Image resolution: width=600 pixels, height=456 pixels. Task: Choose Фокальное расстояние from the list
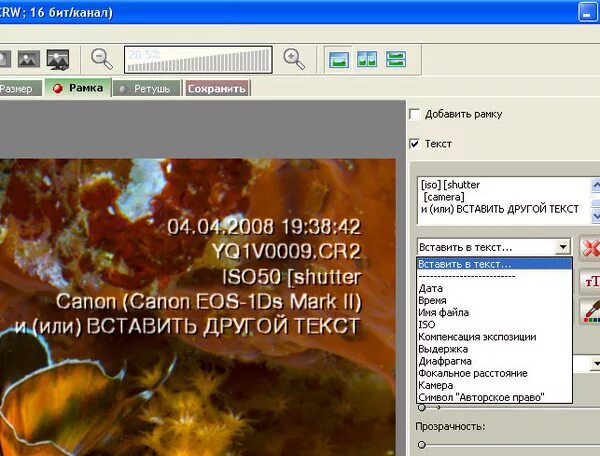click(x=494, y=373)
